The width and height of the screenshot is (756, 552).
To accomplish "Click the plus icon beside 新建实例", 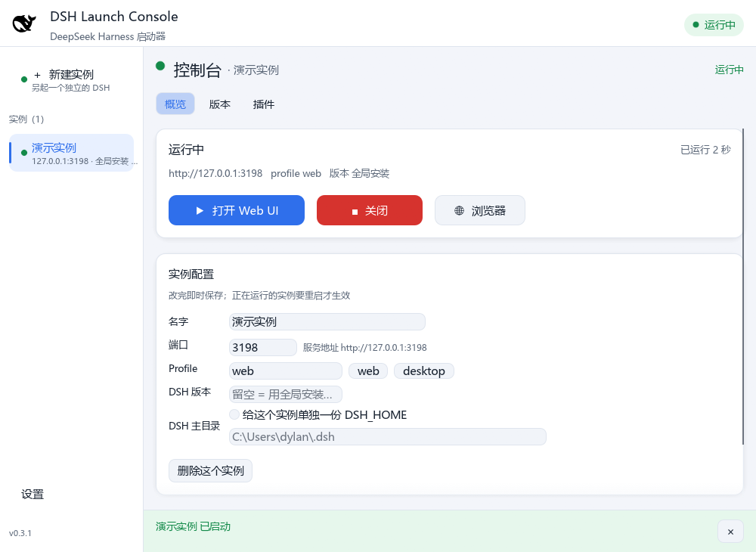I will click(37, 75).
